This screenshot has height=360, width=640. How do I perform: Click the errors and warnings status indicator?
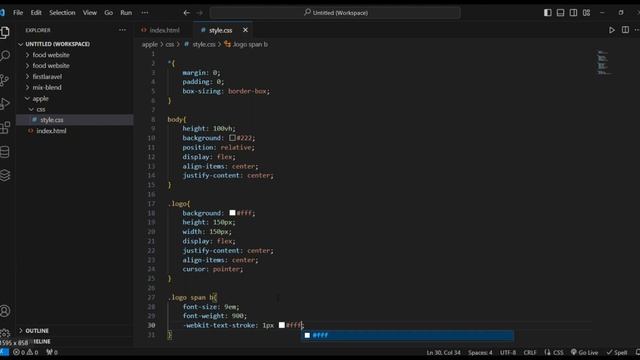(26, 352)
